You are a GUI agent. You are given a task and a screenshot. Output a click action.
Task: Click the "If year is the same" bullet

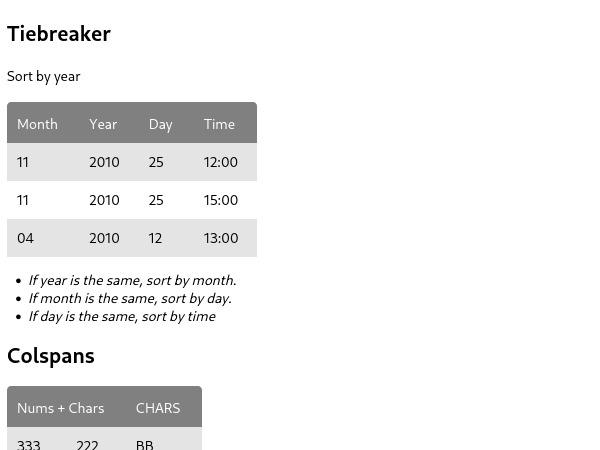tap(132, 280)
